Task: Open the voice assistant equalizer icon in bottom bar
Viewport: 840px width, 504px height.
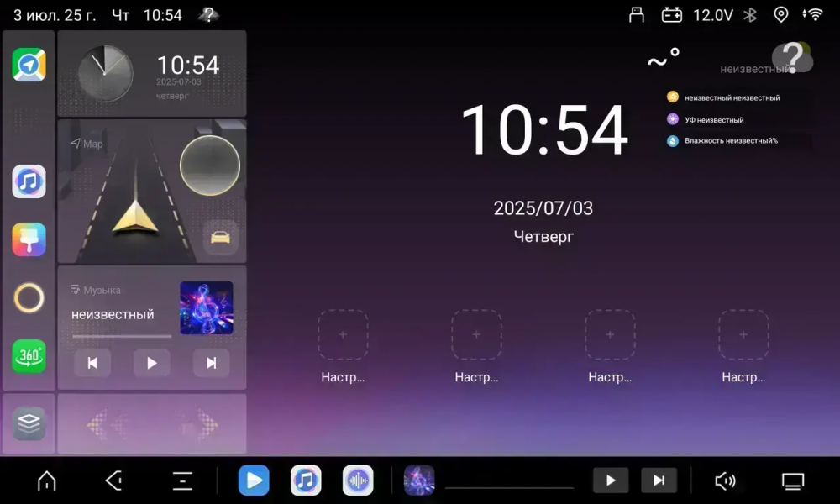Action: point(357,480)
